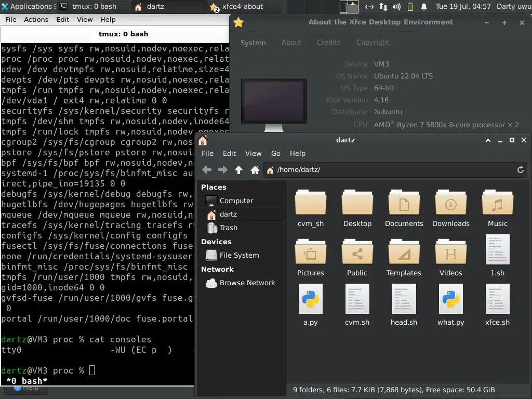Screen dimensions: 532x399
Task: Switch to the About tab in About Xfce
Action: (291, 43)
